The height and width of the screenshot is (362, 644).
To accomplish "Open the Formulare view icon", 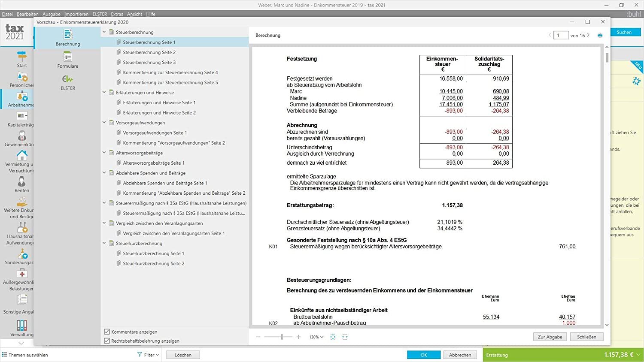I will 68,56.
